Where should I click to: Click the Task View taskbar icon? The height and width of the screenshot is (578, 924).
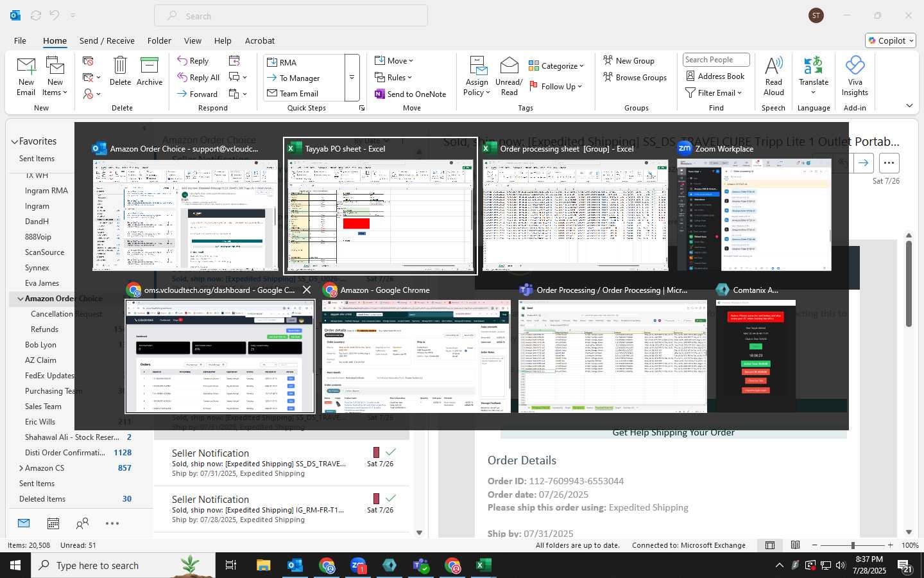231,565
